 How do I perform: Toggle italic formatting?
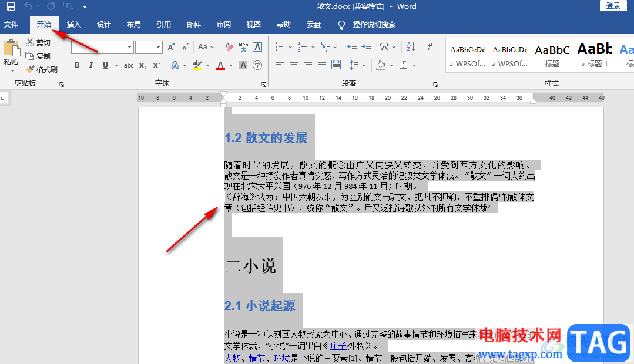tap(91, 65)
